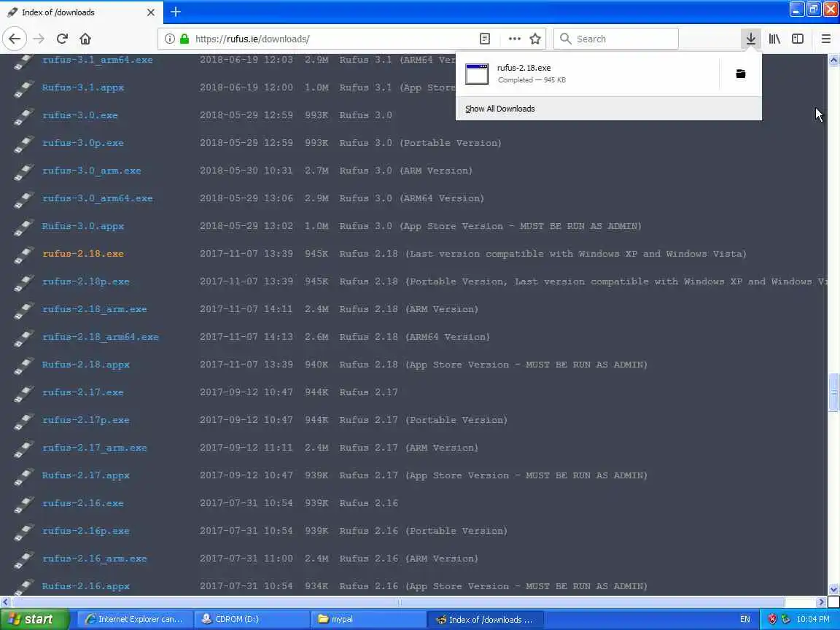Download rufus-2.18p.exe portable link

(x=86, y=281)
